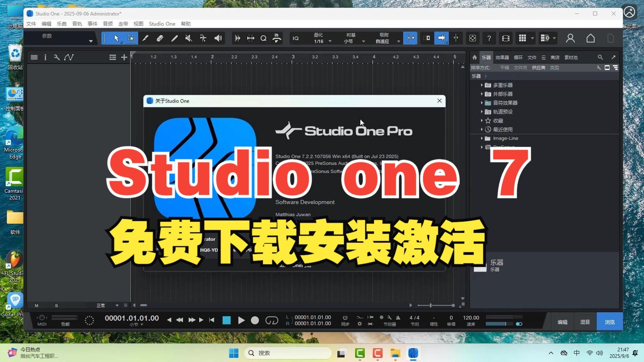Toggle global Solo S button
Viewport: 644px width, 362px height.
57,305
